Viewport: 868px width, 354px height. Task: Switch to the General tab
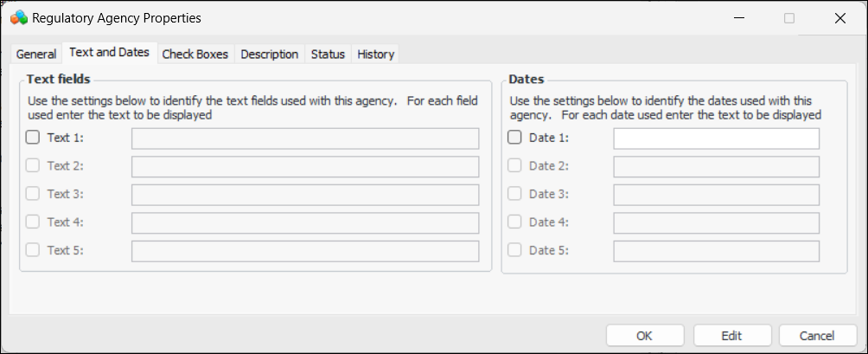pyautogui.click(x=36, y=54)
